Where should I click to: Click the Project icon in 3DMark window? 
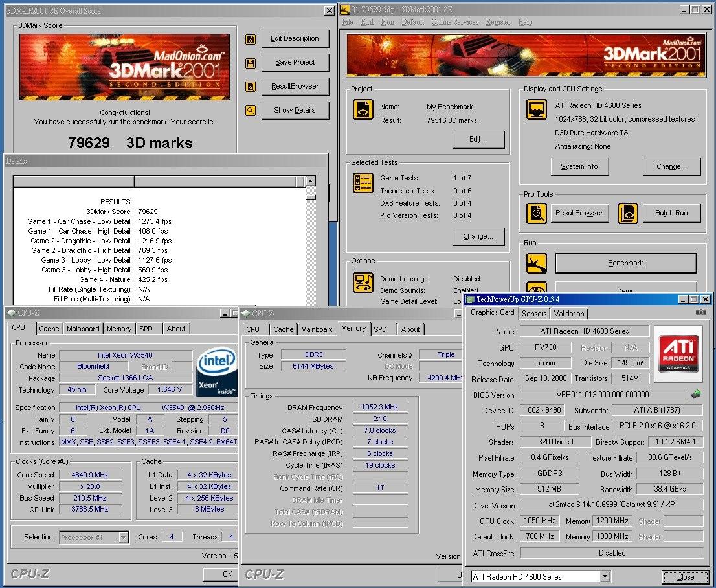tap(363, 109)
